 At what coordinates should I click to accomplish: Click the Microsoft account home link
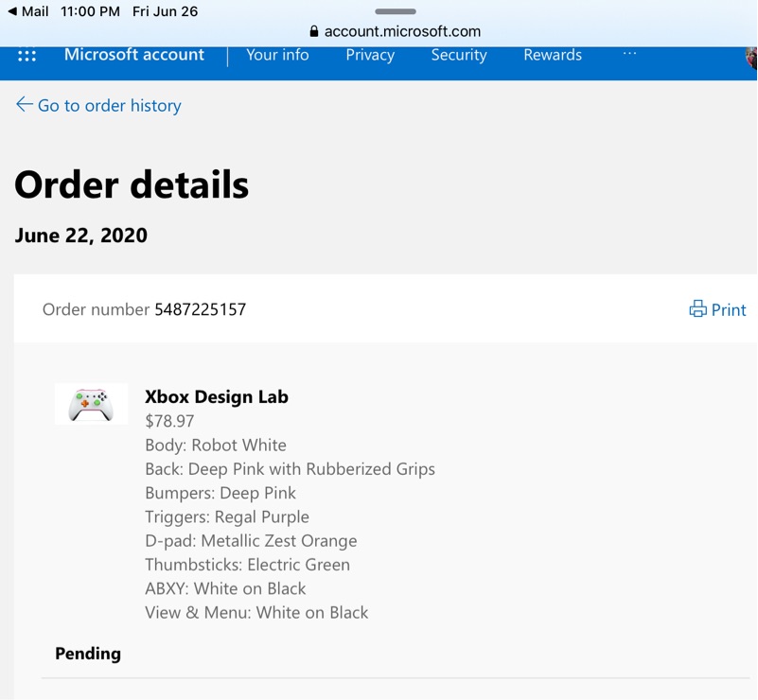[x=134, y=55]
